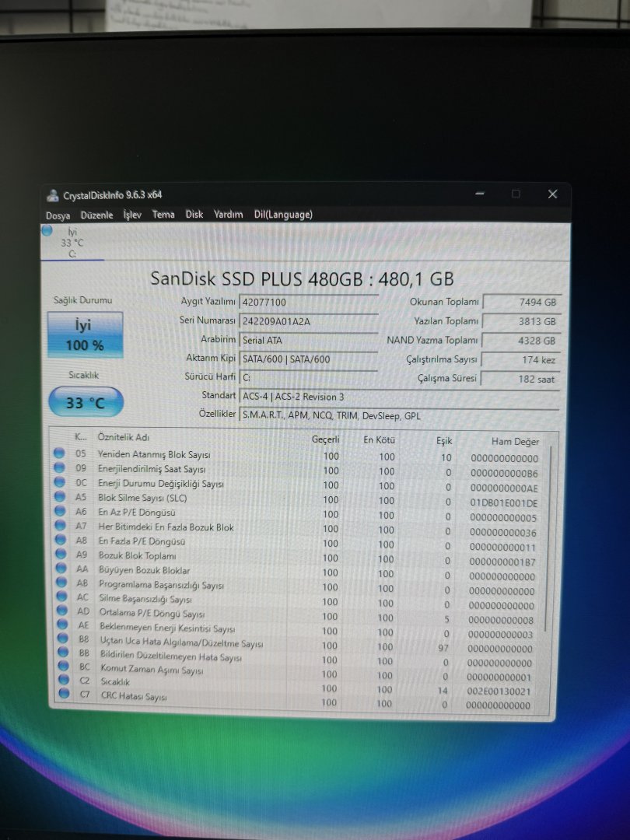Click status circle of Sıcaklık attribute row
Viewport: 630px width, 840px height.
(64, 680)
